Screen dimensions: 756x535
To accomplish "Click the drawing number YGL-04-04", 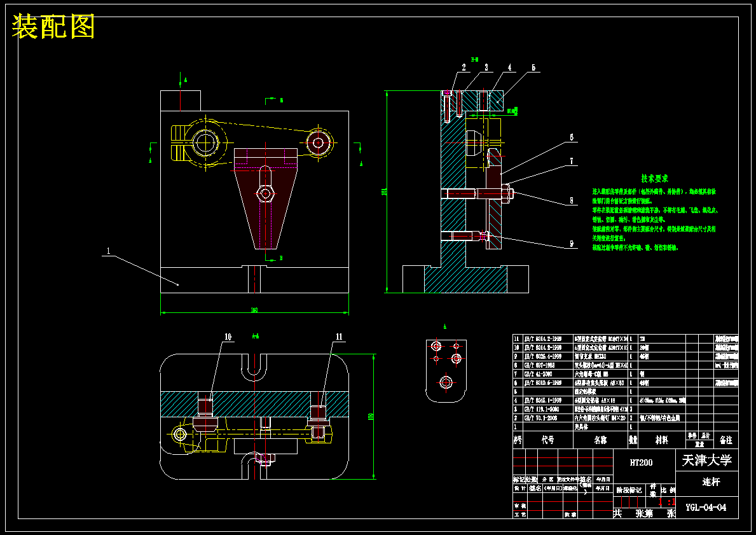I will point(706,507).
